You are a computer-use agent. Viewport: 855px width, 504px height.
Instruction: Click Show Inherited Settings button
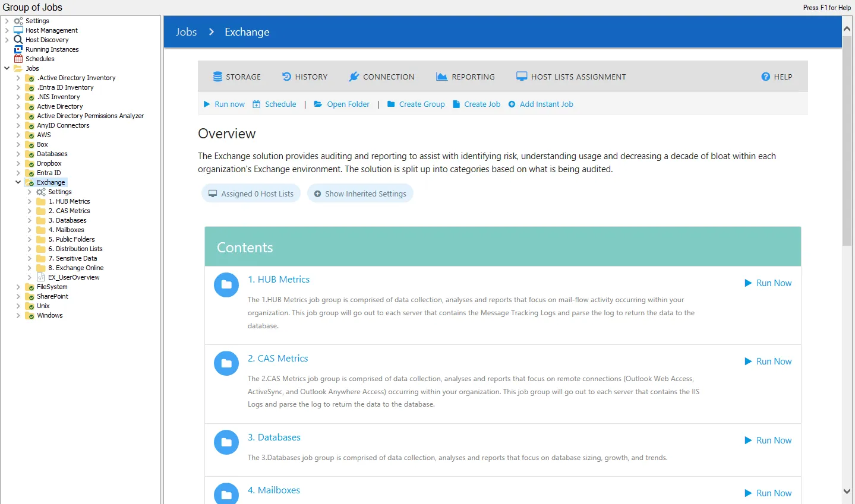(360, 194)
